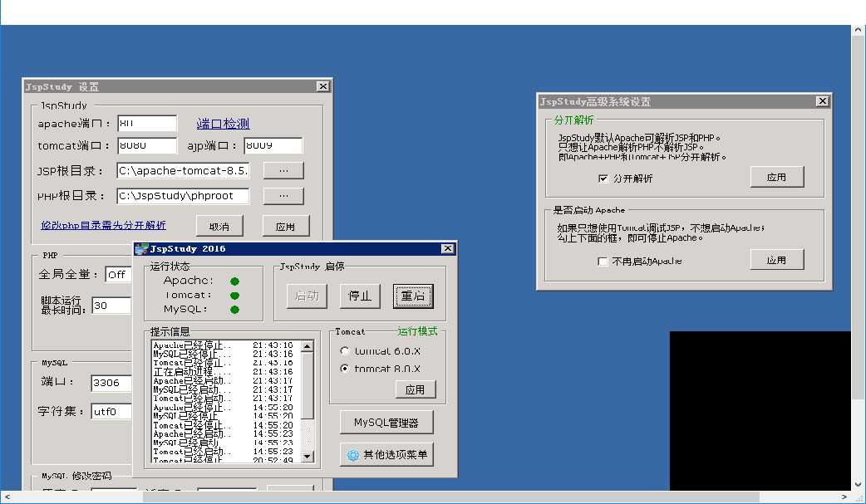Browse for the PHP根目录 folder
Image resolution: width=866 pixels, height=504 pixels.
[x=283, y=195]
